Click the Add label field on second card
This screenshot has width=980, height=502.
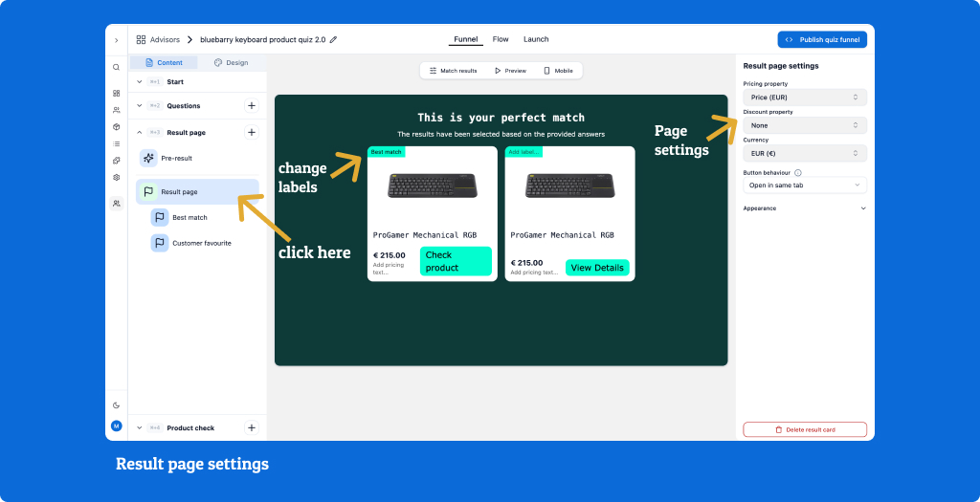click(523, 152)
